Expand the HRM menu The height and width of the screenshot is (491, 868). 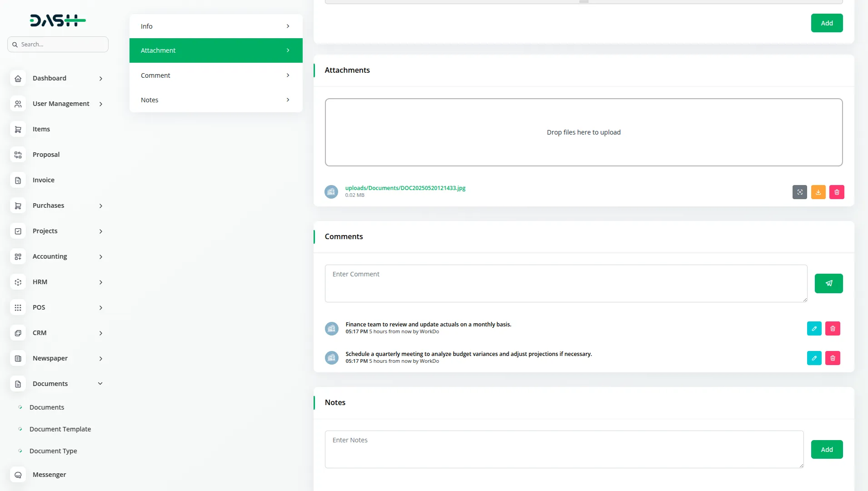pyautogui.click(x=40, y=282)
